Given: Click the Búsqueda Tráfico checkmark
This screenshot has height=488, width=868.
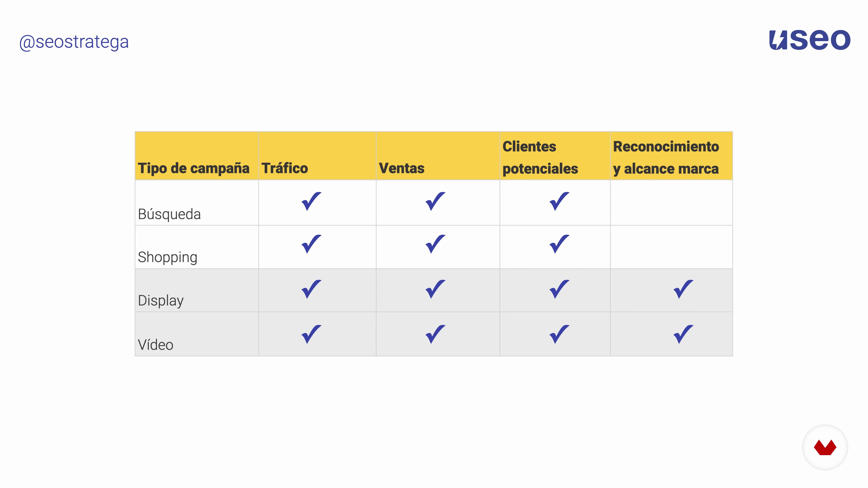Looking at the screenshot, I should (x=311, y=201).
